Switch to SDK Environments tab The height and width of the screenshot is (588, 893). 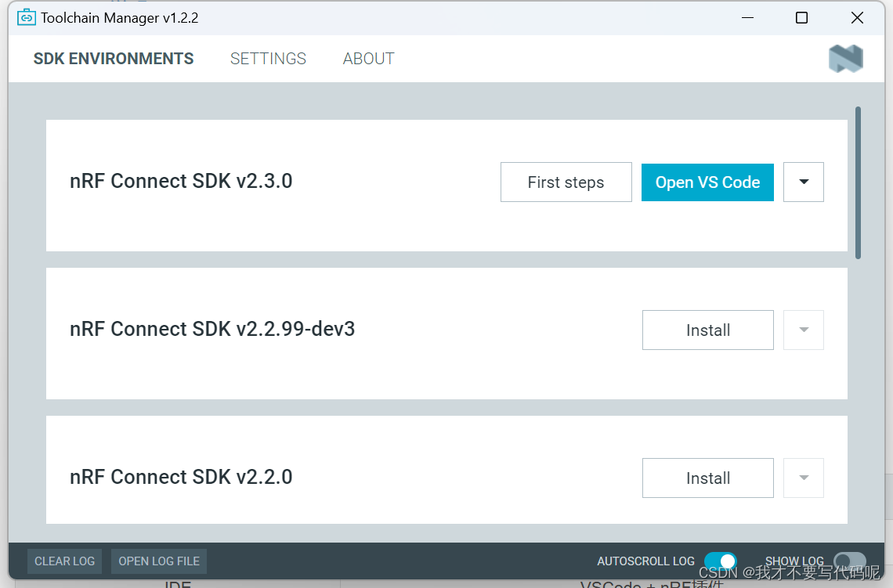coord(114,59)
